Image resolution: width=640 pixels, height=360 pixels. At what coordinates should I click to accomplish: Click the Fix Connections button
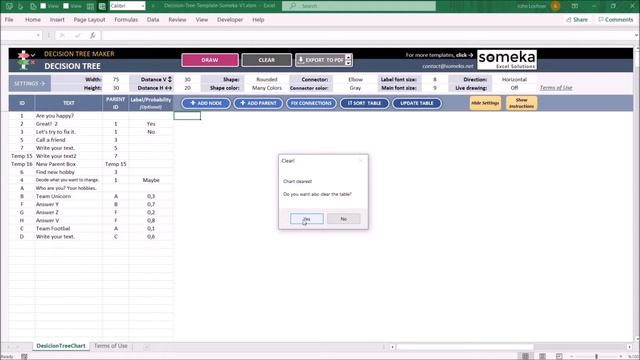click(x=311, y=103)
